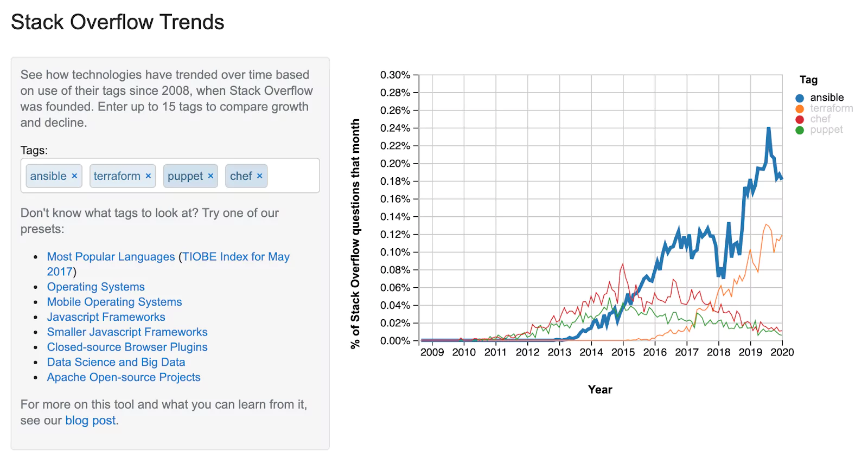Click the 2020 x-axis year label
868x452 pixels.
[782, 352]
